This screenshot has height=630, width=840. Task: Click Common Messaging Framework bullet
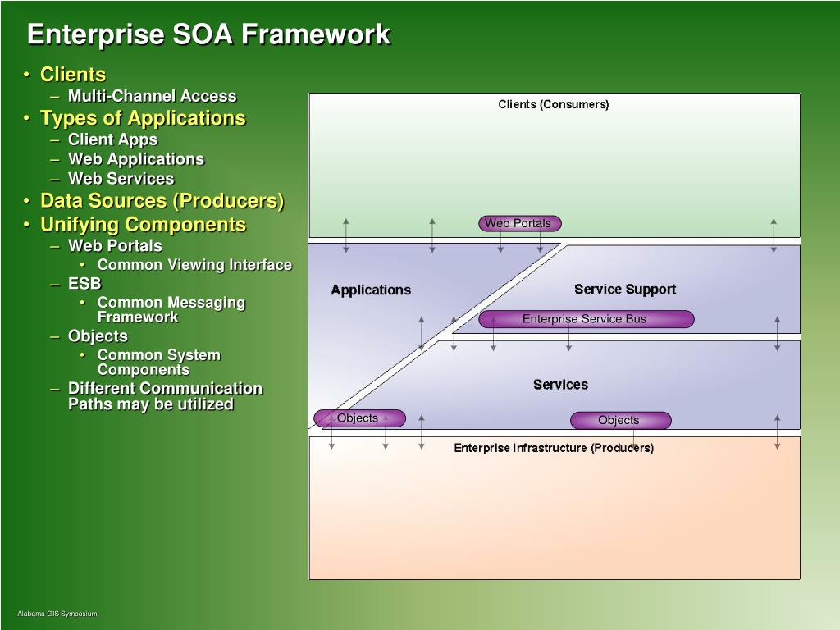(x=171, y=309)
